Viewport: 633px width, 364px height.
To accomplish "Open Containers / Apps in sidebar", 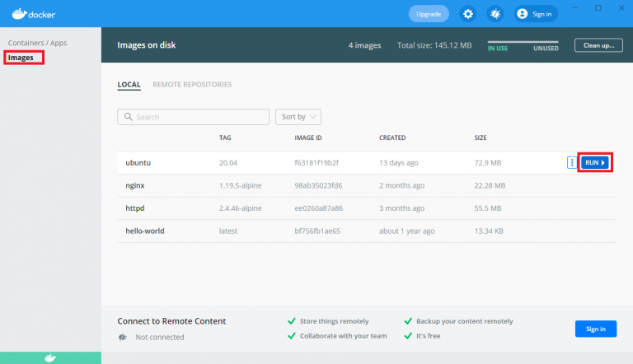I will 37,42.
